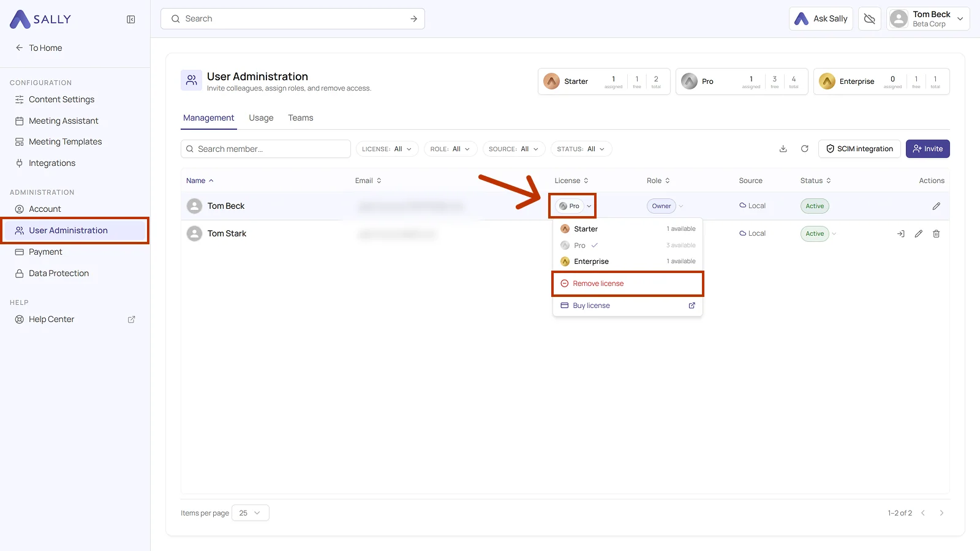Open User Administration in sidebar
This screenshot has height=551, width=980.
pyautogui.click(x=75, y=230)
